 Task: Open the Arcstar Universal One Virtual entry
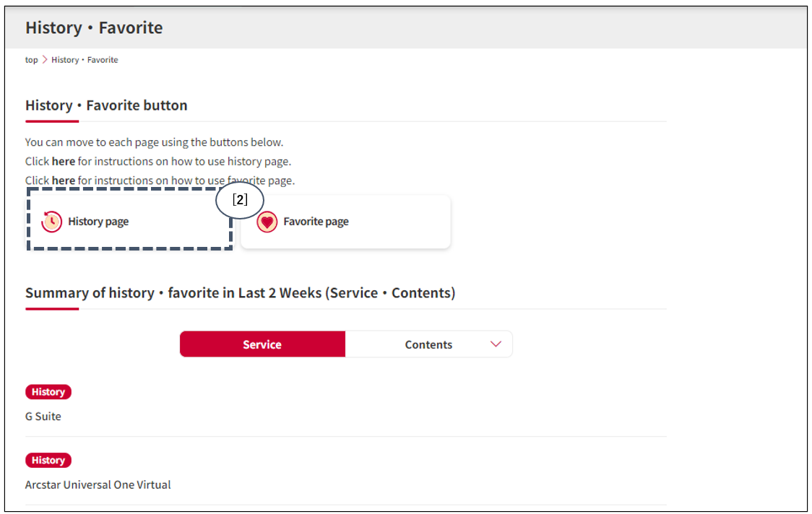coord(98,485)
